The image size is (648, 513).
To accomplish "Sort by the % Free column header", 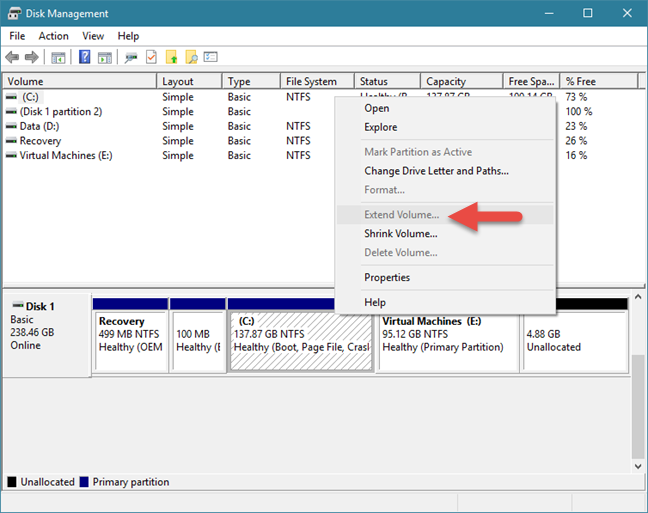I will click(599, 81).
